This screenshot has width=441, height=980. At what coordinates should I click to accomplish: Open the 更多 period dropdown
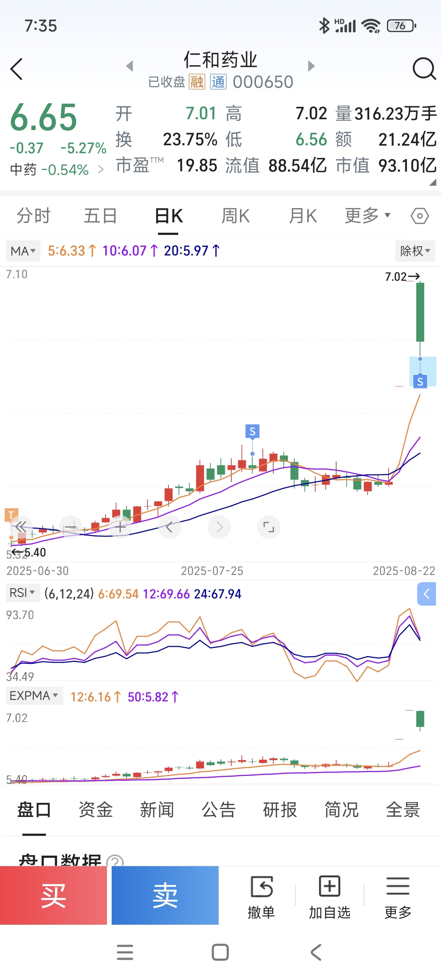[x=368, y=216]
